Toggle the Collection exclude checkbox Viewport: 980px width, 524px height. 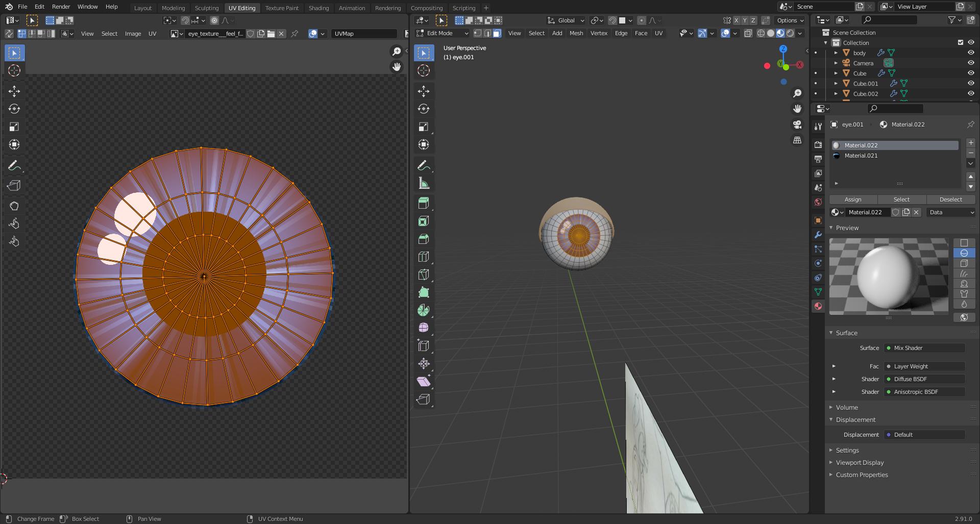(x=961, y=42)
